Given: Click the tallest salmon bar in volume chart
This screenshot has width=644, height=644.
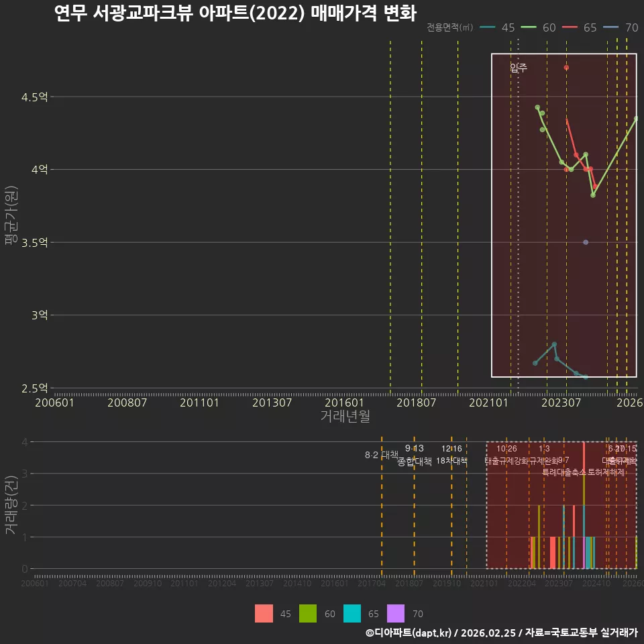Looking at the screenshot, I should tap(584, 458).
